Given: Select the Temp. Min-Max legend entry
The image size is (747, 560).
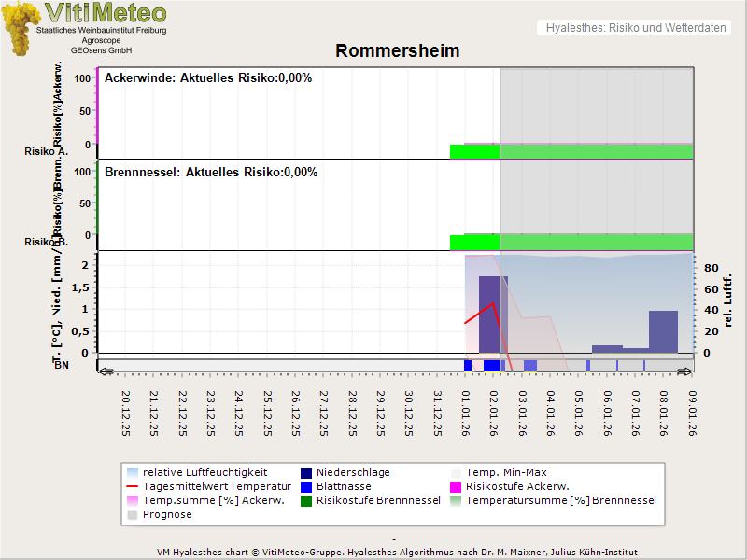Looking at the screenshot, I should pos(507,472).
